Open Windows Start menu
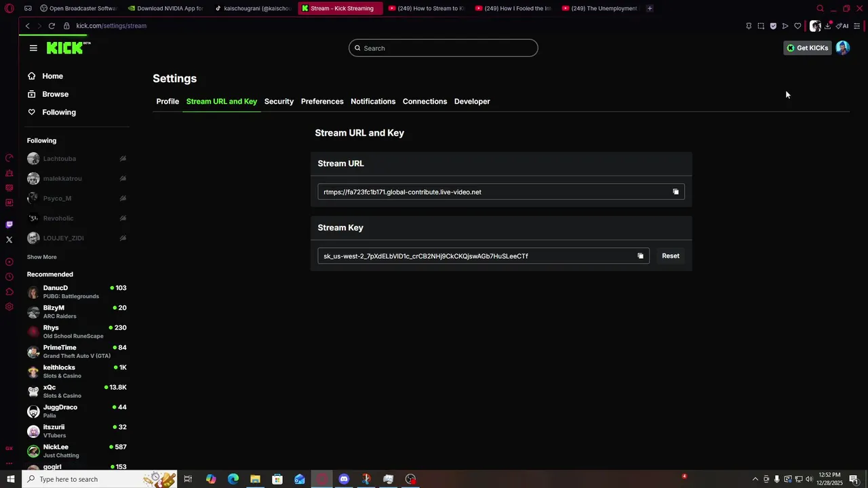The width and height of the screenshot is (868, 488). [11, 479]
